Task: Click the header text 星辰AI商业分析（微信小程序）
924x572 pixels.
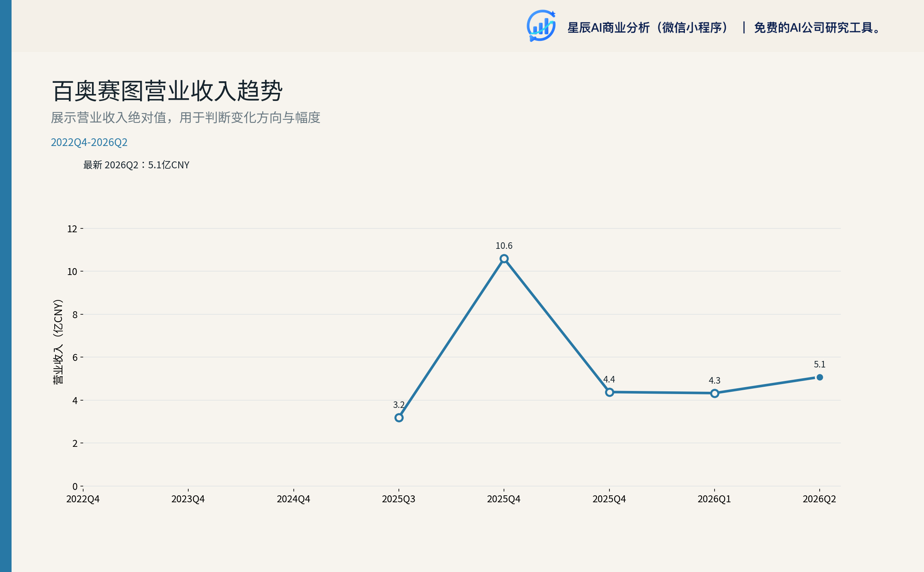Action: (x=647, y=28)
